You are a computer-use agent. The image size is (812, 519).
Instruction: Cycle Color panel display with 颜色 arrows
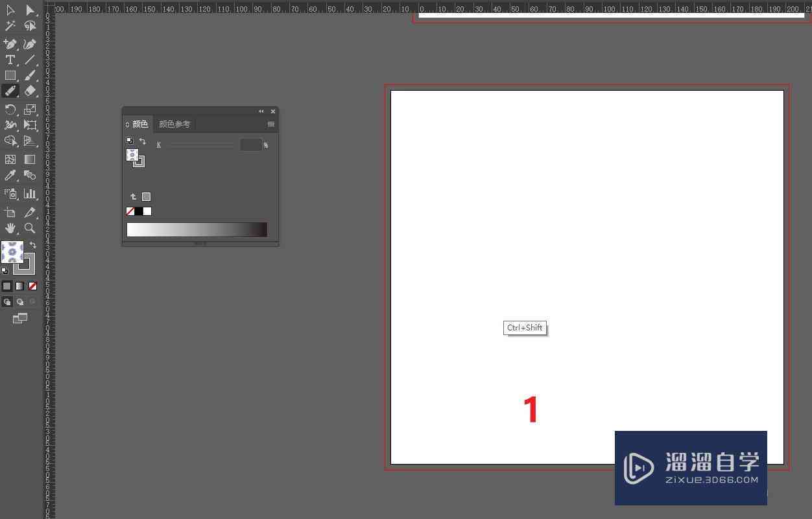[127, 124]
